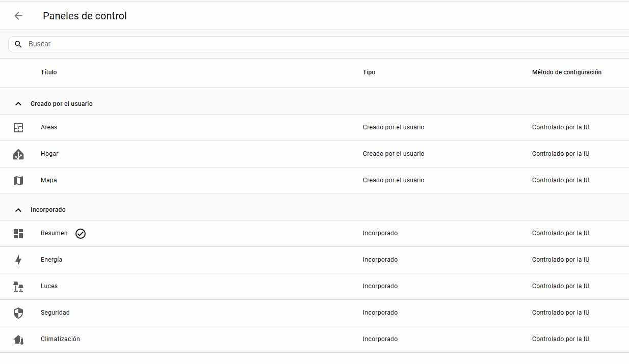Click the back arrow icon
Screen dimensions: 629x364
point(18,16)
